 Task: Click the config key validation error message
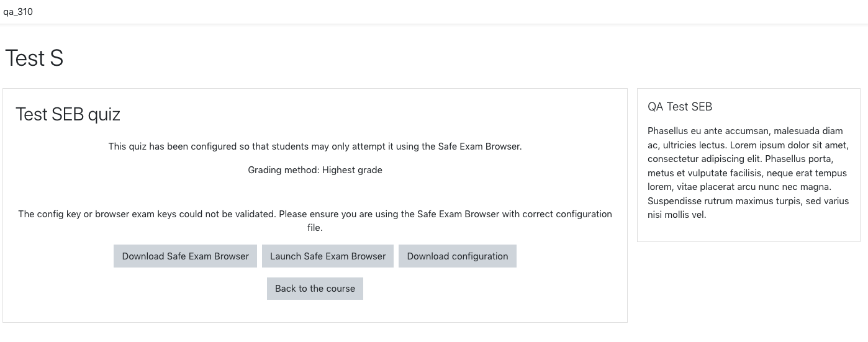(x=315, y=220)
